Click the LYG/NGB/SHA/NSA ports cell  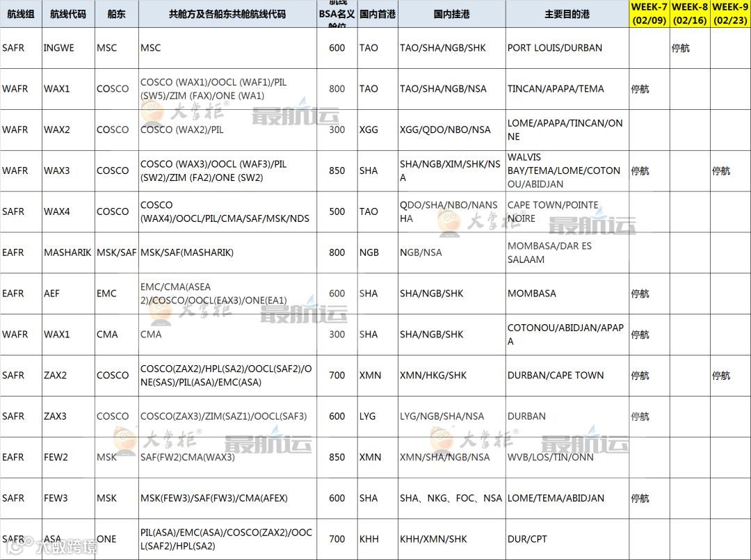(x=452, y=416)
